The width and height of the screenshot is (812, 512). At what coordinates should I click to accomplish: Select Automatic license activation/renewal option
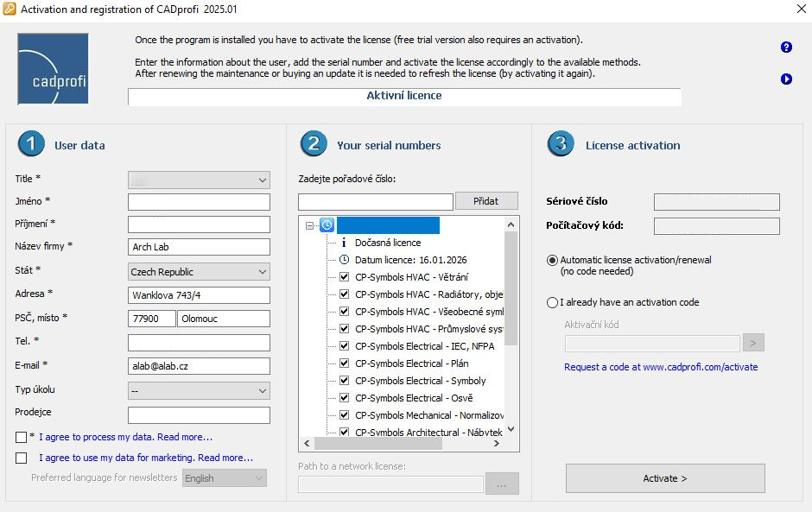pos(552,260)
